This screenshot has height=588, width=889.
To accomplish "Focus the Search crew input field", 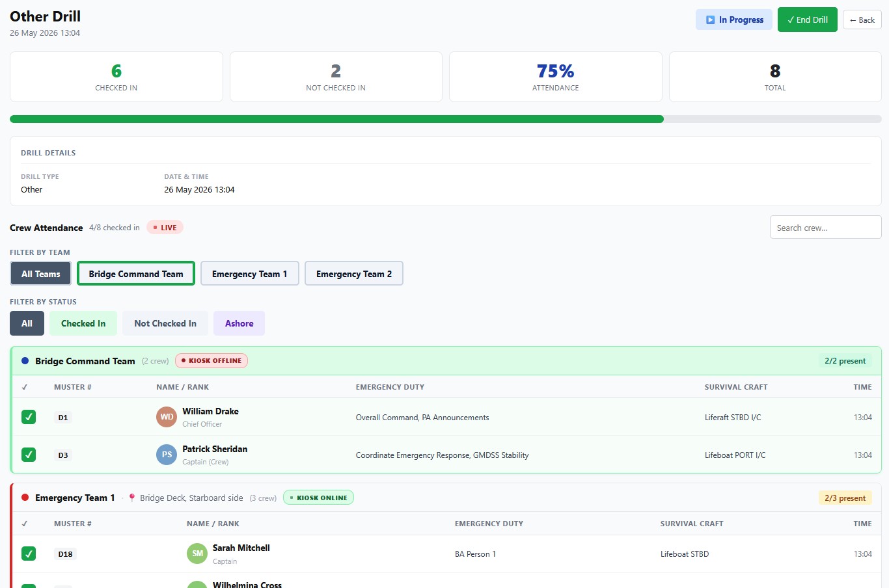I will (825, 227).
